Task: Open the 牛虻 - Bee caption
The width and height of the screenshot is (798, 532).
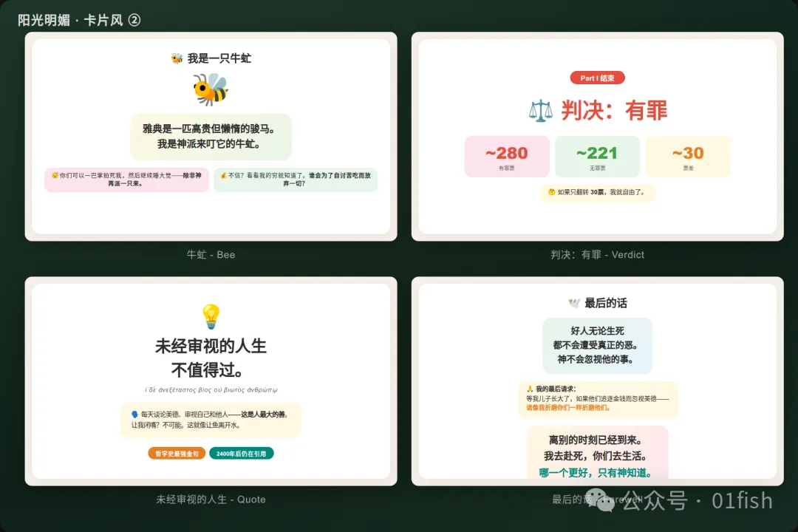Action: pos(211,254)
